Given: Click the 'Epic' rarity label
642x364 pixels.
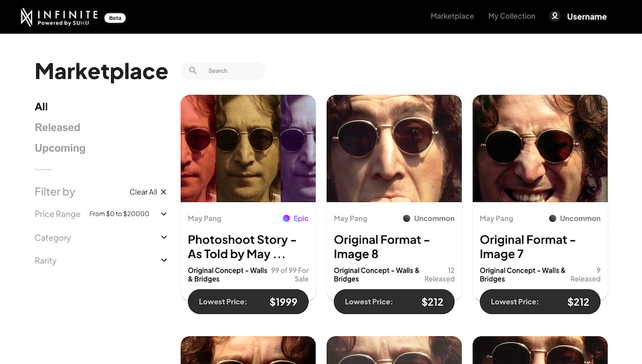Looking at the screenshot, I should tap(301, 219).
